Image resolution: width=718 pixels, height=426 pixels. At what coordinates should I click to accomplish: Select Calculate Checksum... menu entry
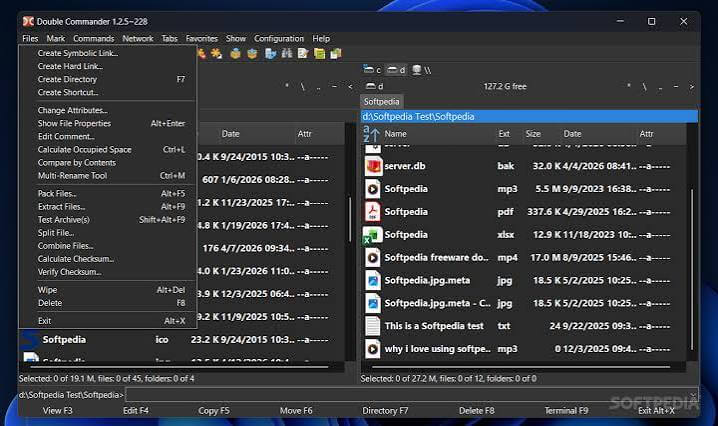[108, 259]
